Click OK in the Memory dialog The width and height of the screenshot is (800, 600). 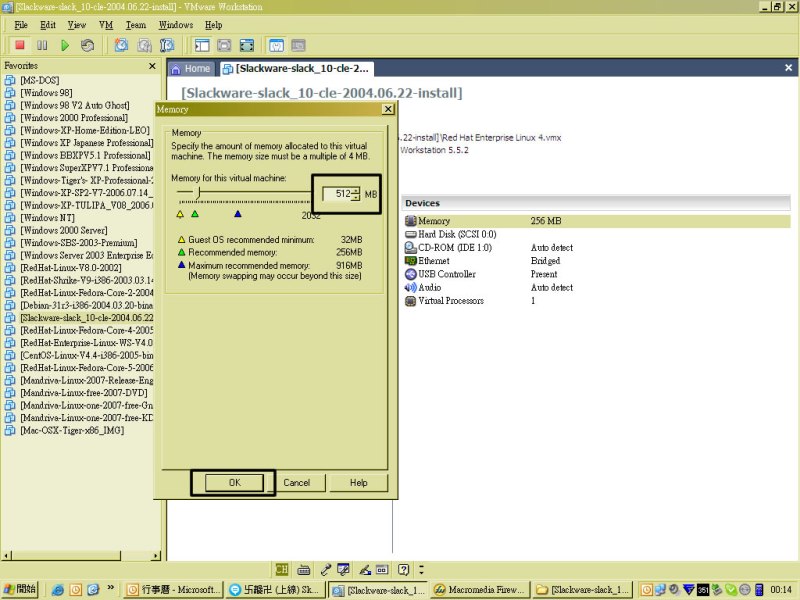234,483
